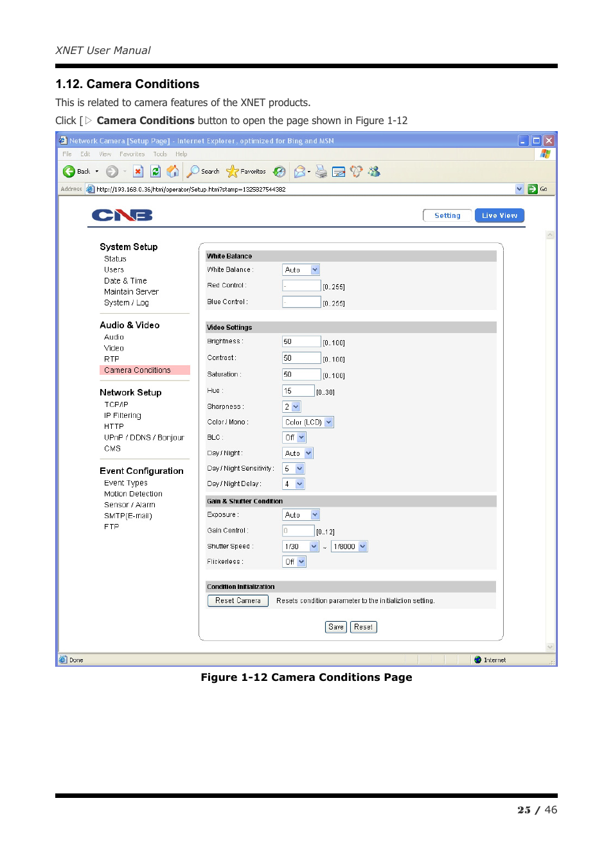Click the Red Control input field
Screen dimensions: 613x868
301,285
